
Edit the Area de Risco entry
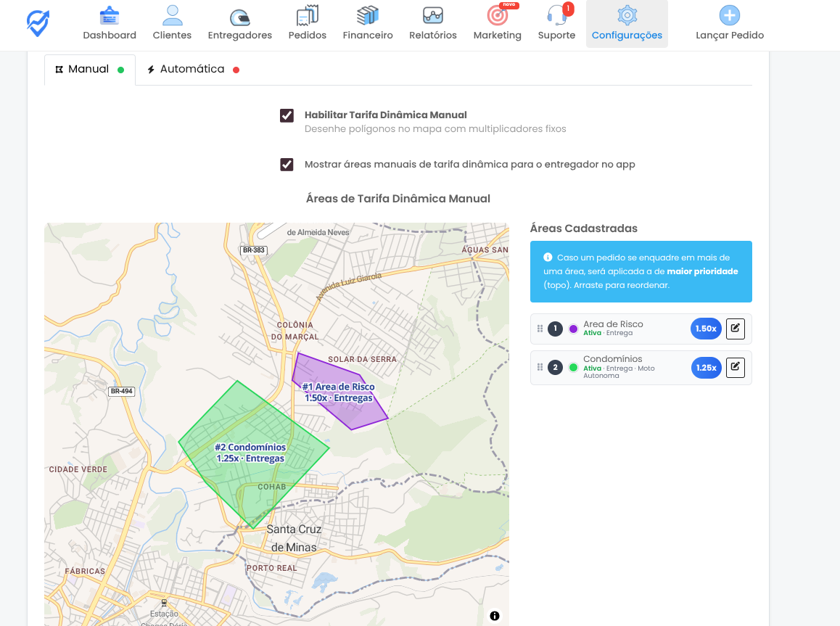pos(735,329)
